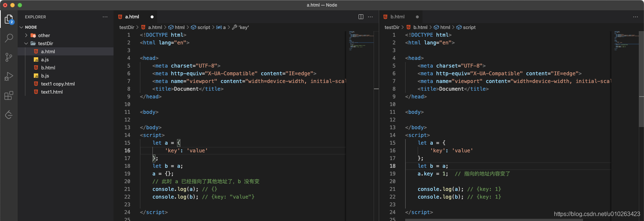
Task: Click 'a = {};' line in a.html
Action: [163, 174]
